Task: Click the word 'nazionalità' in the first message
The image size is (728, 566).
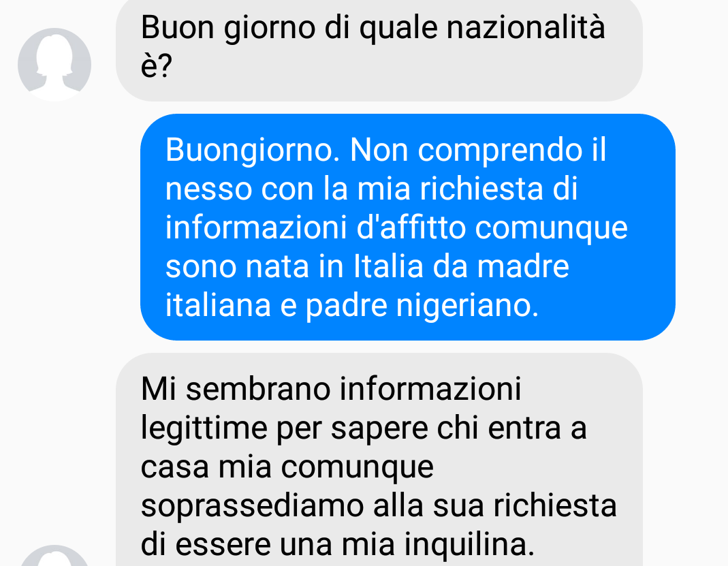Action: [526, 28]
